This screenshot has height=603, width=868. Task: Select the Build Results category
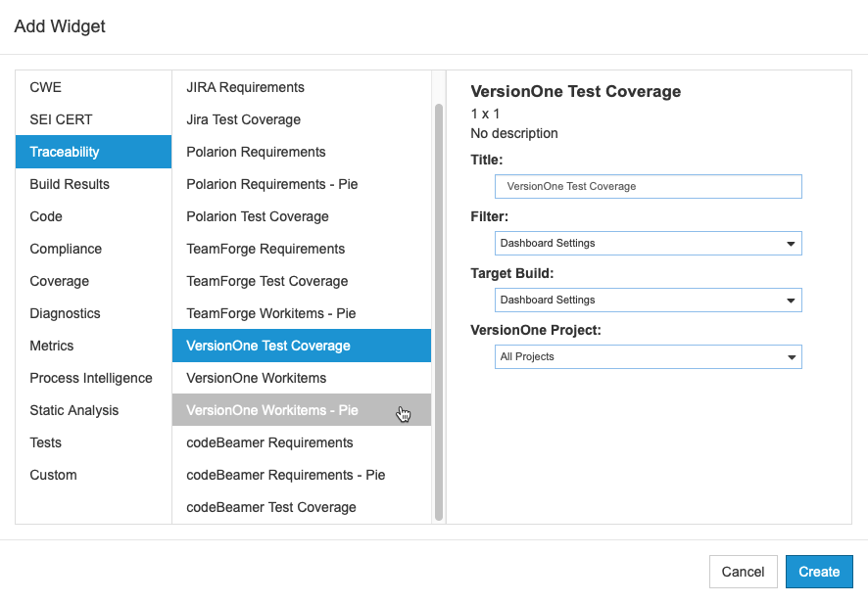pos(93,184)
